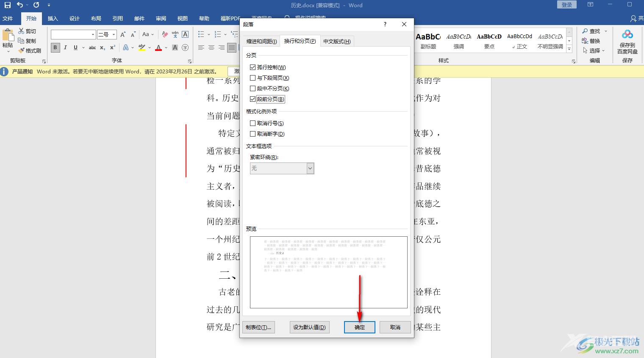
Task: Switch to 中文版式(H) tab
Action: coord(337,41)
